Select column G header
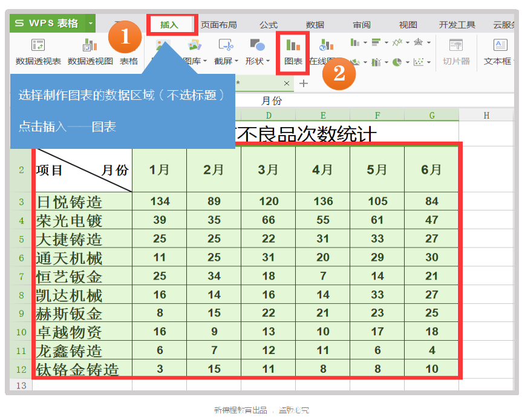This screenshot has width=522, height=420. [x=431, y=115]
